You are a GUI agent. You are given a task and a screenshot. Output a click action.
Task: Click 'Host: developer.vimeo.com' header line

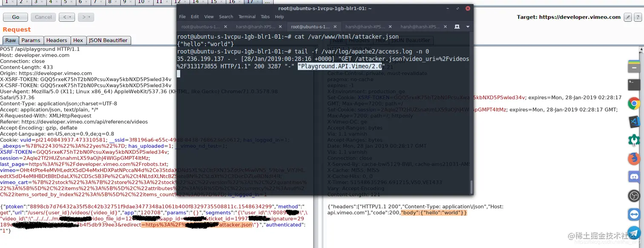coord(34,55)
